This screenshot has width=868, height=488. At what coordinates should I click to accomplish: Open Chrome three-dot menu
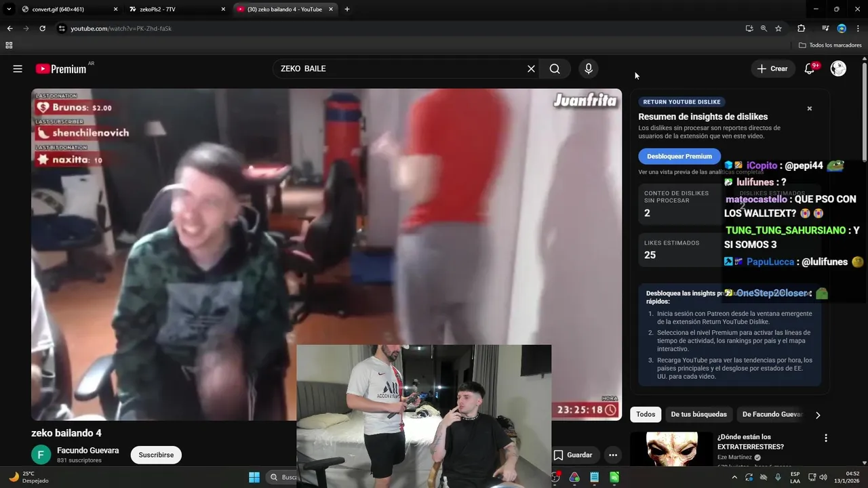point(858,28)
